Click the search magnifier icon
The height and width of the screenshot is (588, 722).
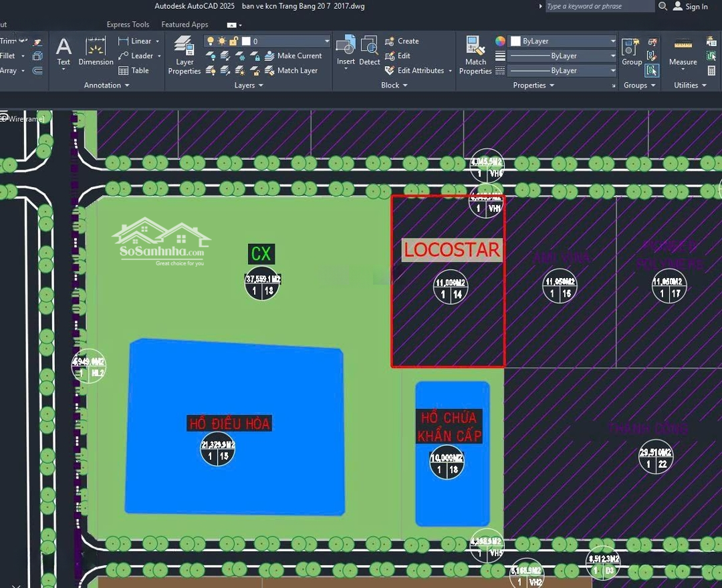tap(663, 6)
